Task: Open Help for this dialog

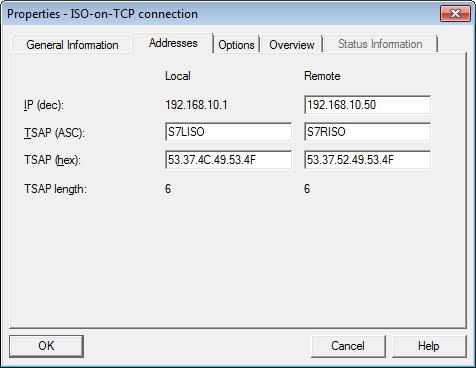Action: [x=429, y=346]
